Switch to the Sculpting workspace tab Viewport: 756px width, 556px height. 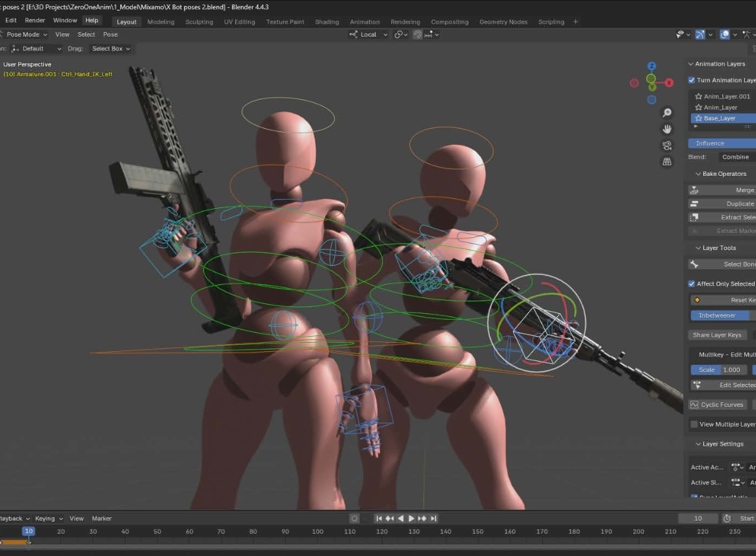pos(199,22)
